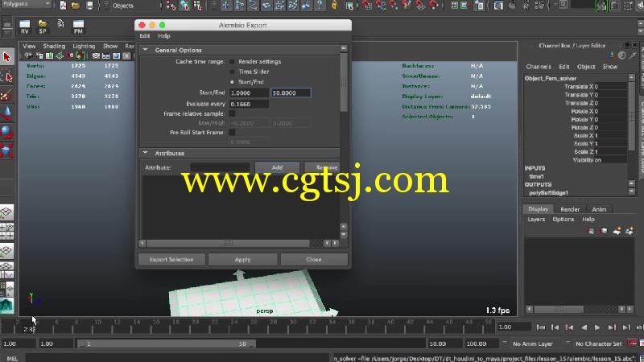
Task: Play the animation backwards
Action: click(583, 327)
